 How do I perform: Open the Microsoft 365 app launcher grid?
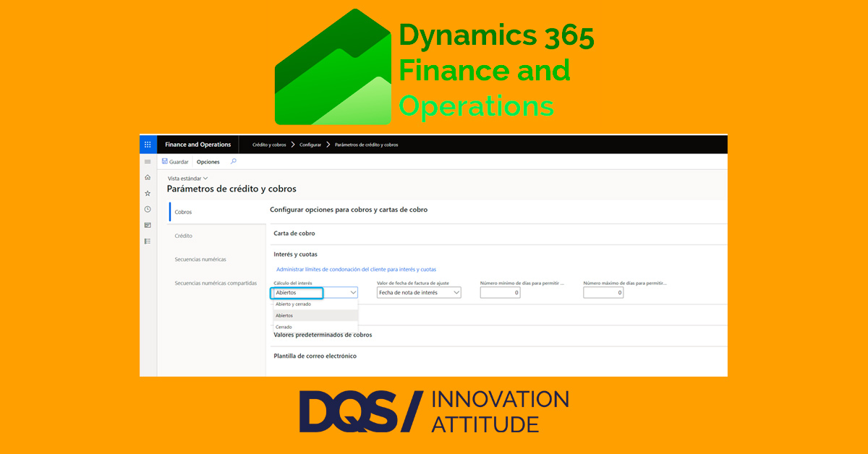click(147, 144)
